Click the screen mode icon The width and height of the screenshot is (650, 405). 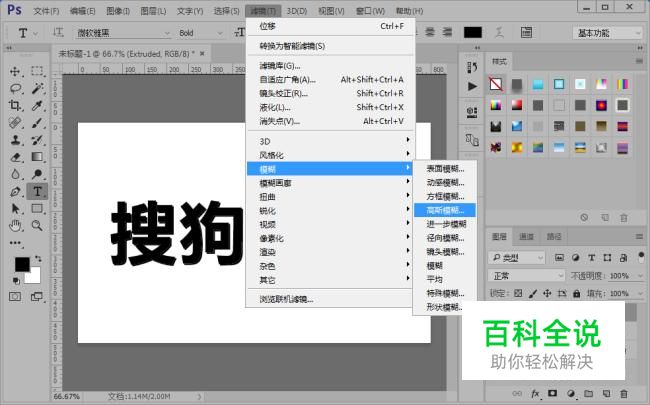tap(37, 297)
